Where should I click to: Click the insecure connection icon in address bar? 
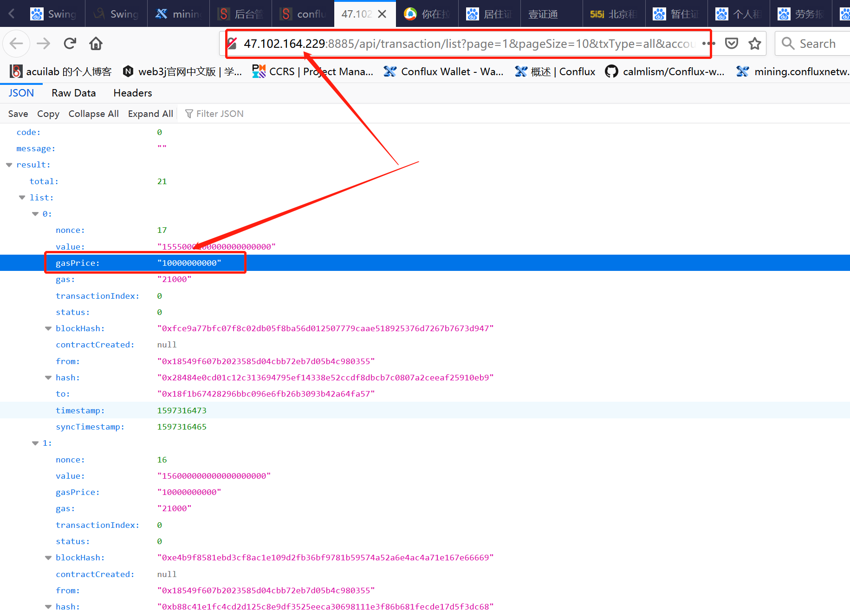(x=232, y=44)
